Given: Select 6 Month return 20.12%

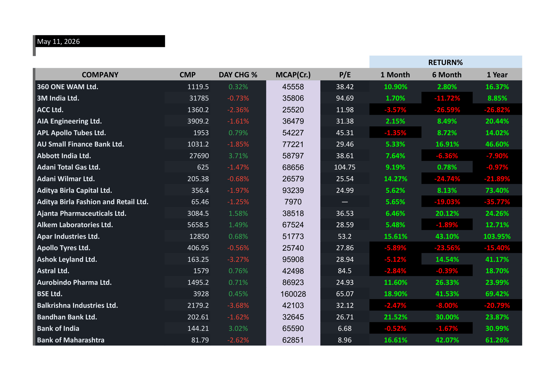Looking at the screenshot, I should coord(447,213).
